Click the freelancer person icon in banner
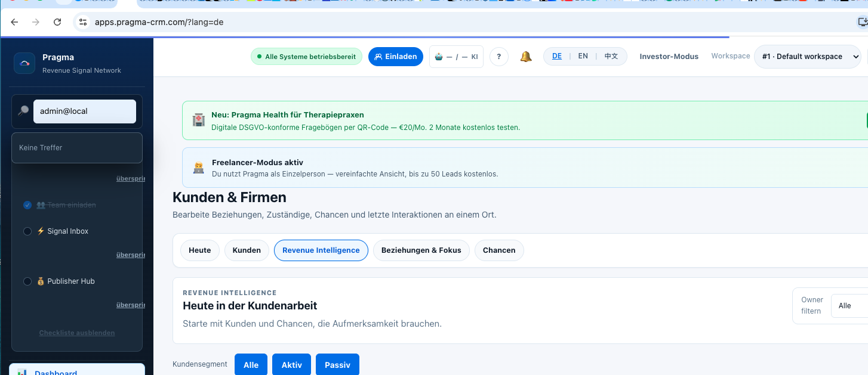The height and width of the screenshot is (375, 868). [x=198, y=168]
